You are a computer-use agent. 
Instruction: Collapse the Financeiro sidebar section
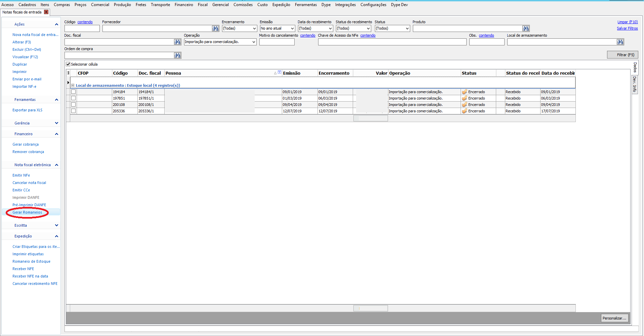point(56,134)
